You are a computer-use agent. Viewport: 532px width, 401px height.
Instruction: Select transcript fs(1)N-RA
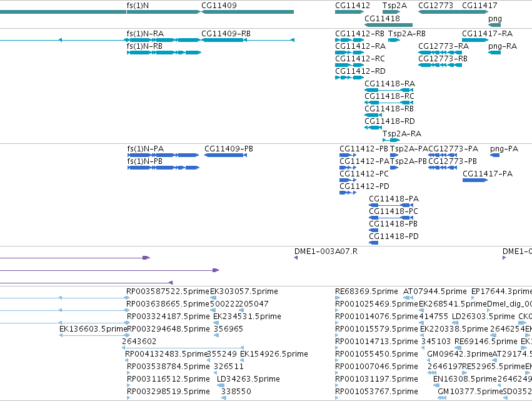(164, 40)
